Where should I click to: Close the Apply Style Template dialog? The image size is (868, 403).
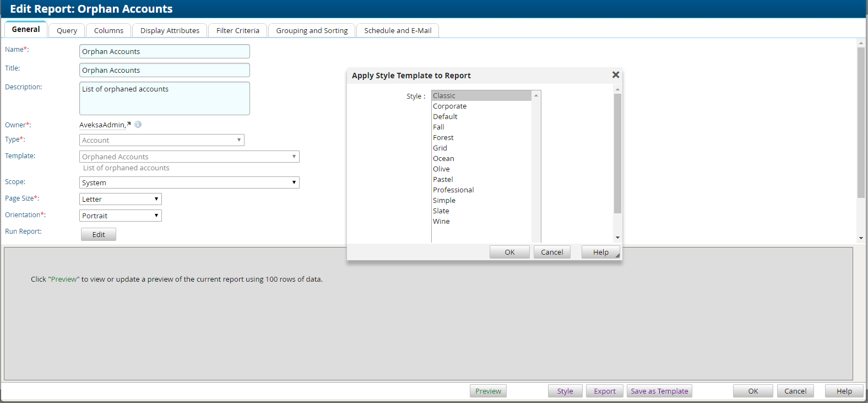616,75
